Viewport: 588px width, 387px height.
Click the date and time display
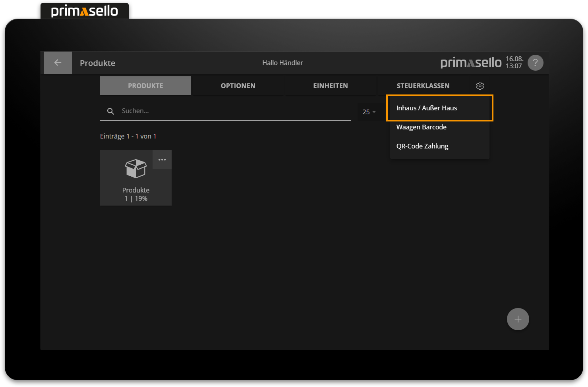(x=514, y=63)
